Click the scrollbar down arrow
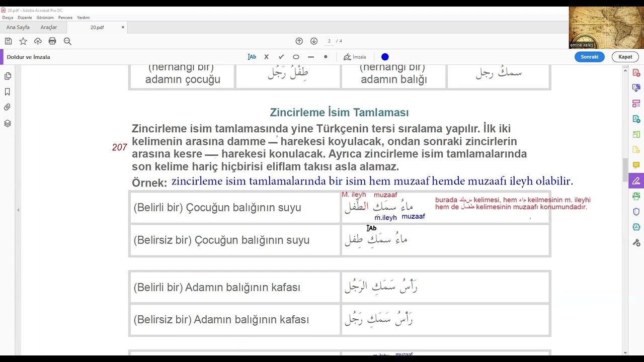This screenshot has height=362, width=644. [x=625, y=352]
